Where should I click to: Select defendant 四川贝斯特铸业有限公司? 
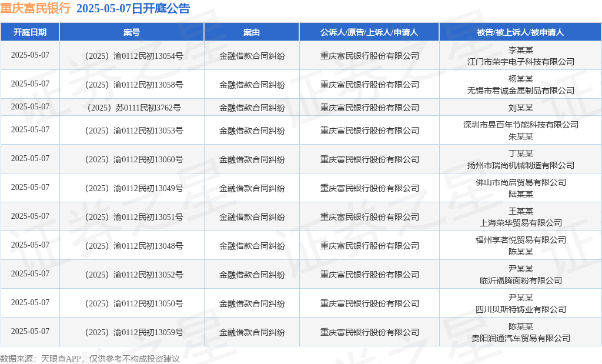click(521, 309)
